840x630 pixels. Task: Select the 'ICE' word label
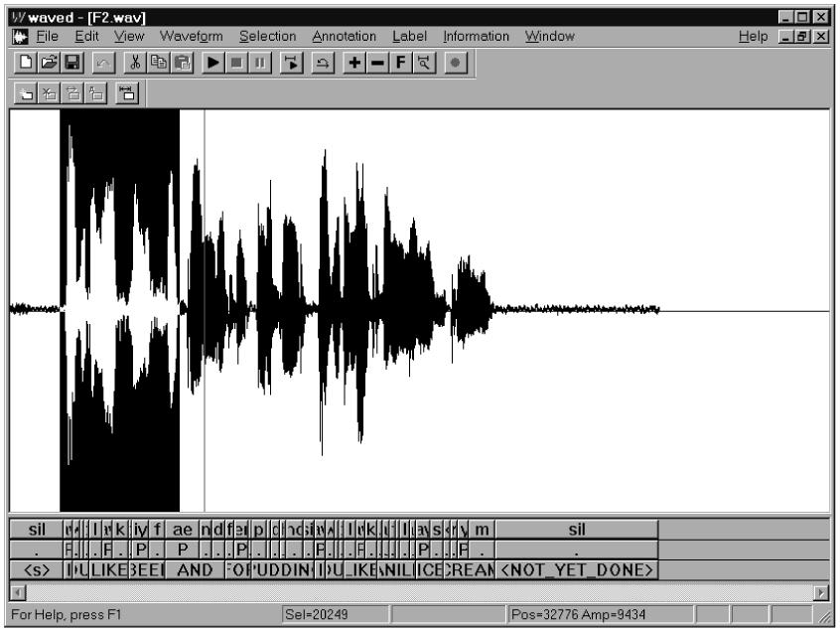(430, 570)
